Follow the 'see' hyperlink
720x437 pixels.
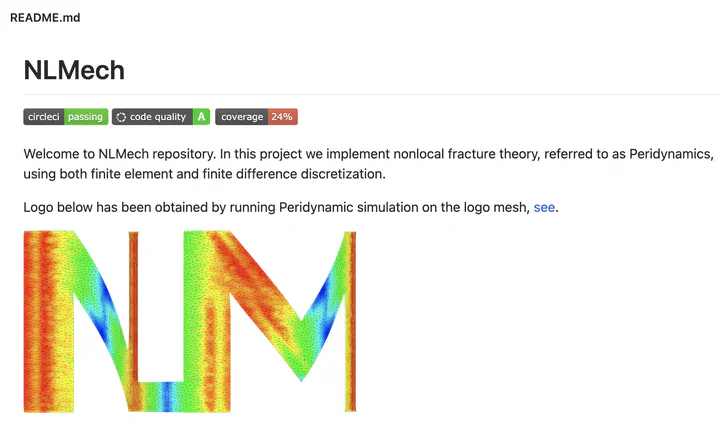pos(544,207)
